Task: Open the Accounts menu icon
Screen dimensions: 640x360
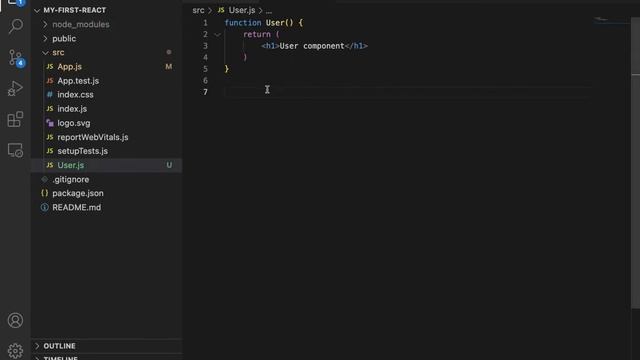Action: pyautogui.click(x=15, y=320)
